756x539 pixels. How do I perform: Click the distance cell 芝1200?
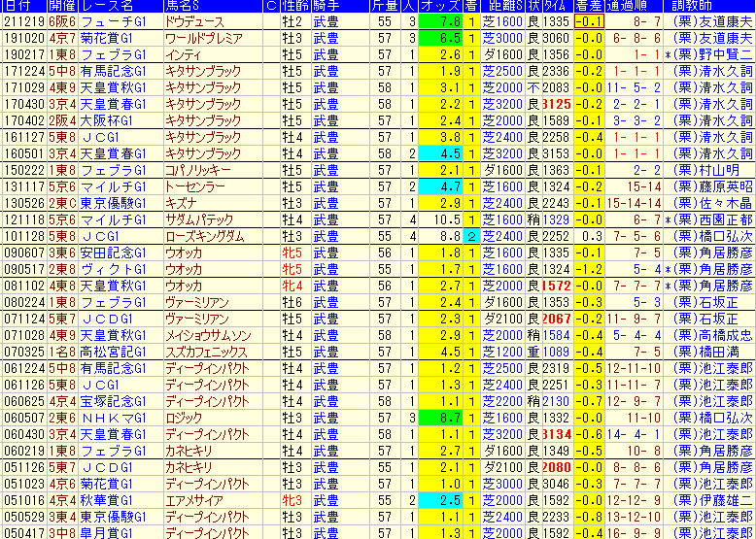[503, 352]
